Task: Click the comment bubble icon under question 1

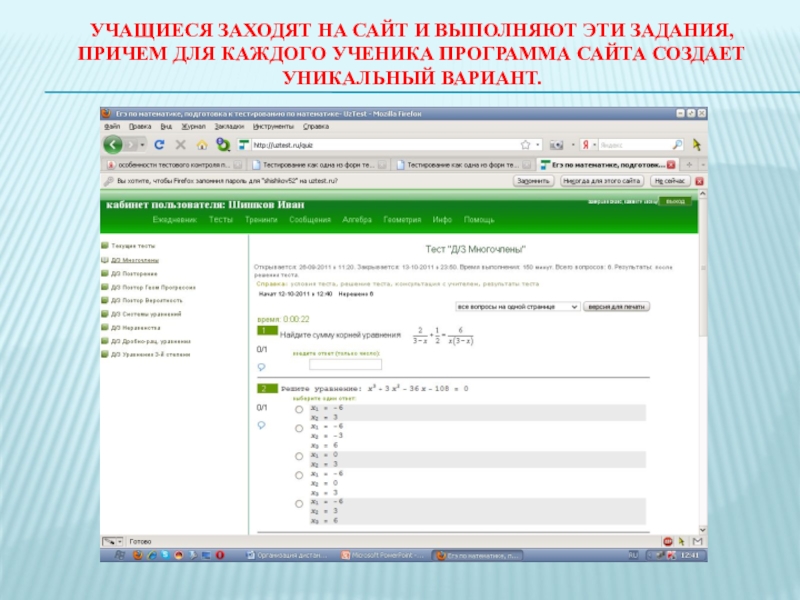Action: pos(261,367)
